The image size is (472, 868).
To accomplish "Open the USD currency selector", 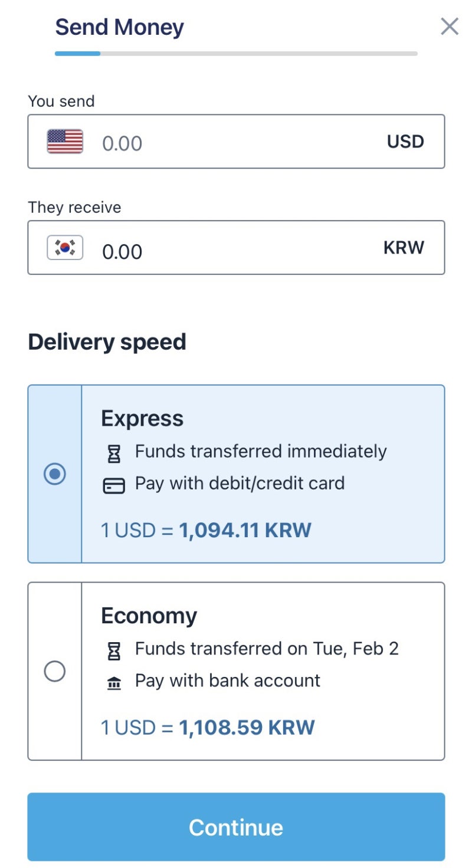I will click(x=405, y=142).
